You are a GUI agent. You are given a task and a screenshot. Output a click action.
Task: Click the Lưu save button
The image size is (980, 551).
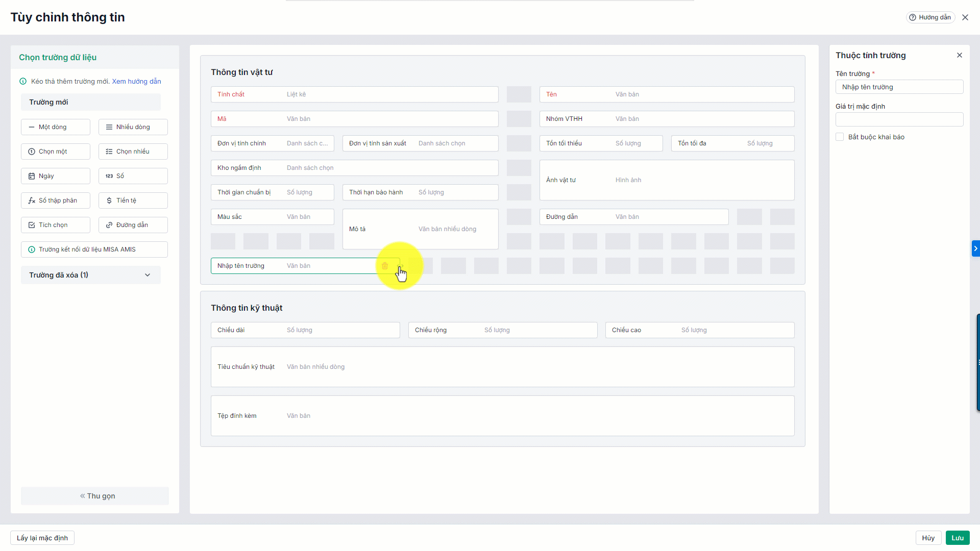point(957,538)
